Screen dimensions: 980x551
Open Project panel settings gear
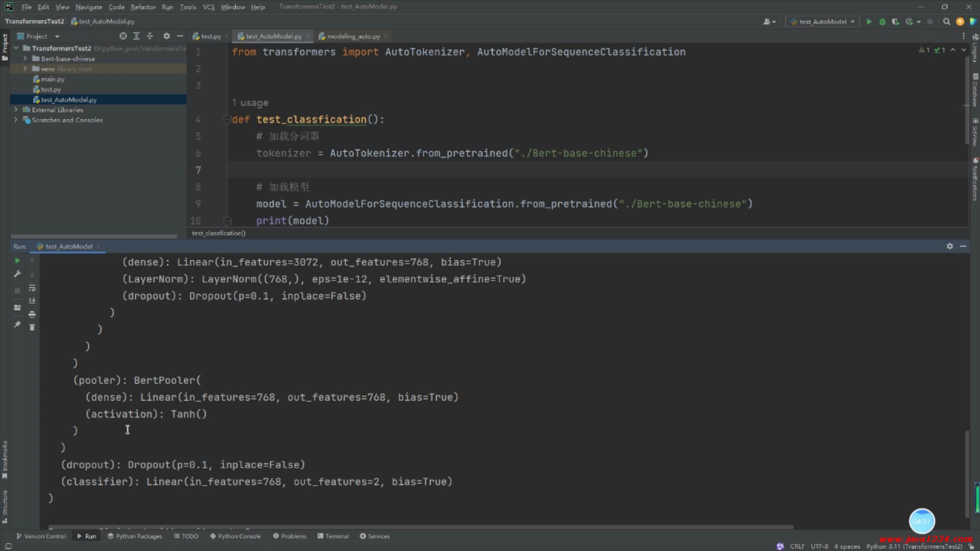pos(166,36)
